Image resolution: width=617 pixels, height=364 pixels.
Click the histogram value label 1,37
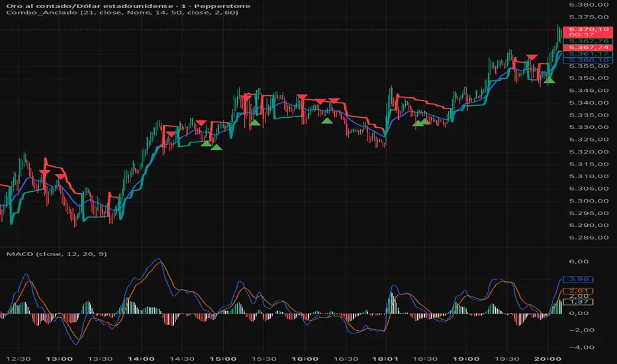coord(579,302)
